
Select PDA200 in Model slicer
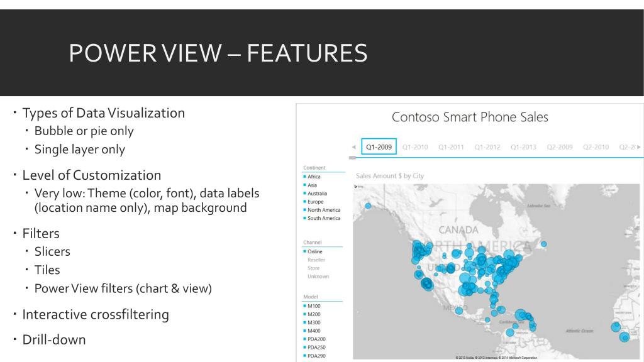tap(316, 339)
